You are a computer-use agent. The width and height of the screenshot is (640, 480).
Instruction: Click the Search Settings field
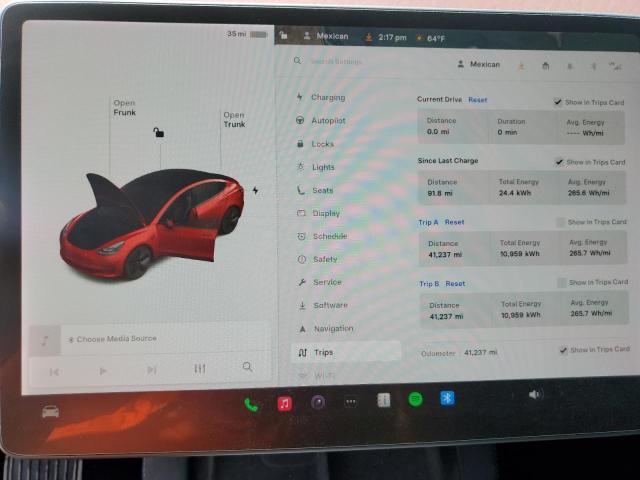[x=336, y=62]
